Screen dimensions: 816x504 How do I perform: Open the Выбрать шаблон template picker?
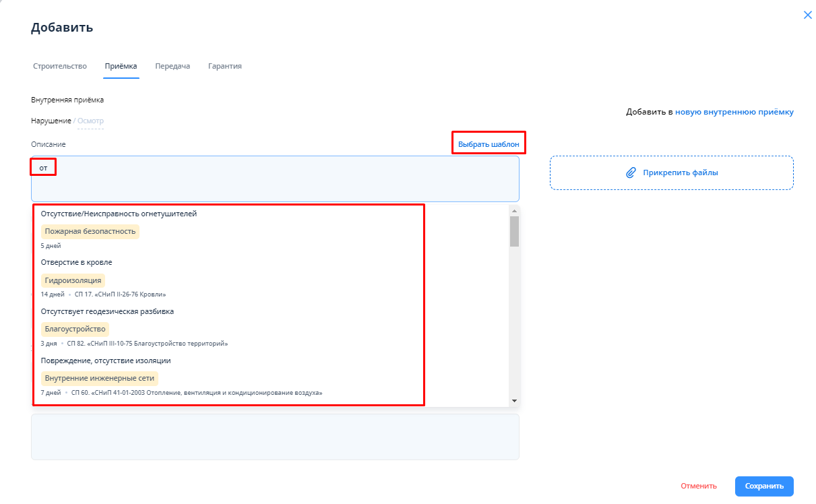coord(489,144)
